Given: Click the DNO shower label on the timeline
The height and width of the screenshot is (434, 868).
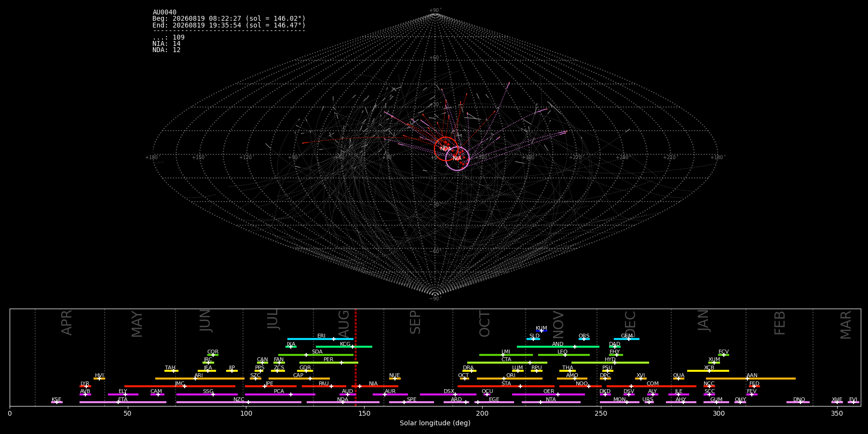Looking at the screenshot, I should pos(799,400).
